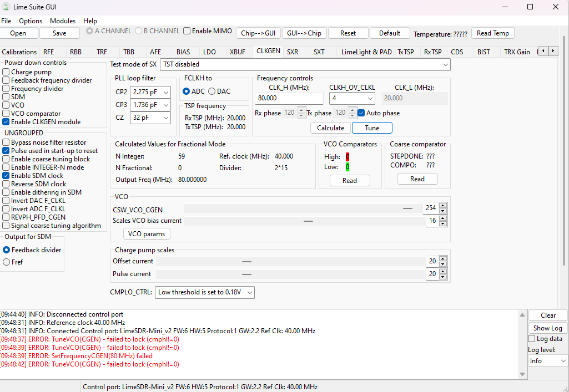Decrease Scales VCO bias current with down arrow
The height and width of the screenshot is (392, 569).
pos(443,223)
